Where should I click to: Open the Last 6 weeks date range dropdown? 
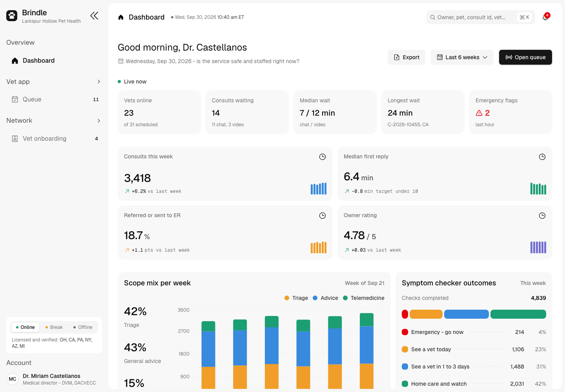click(x=462, y=57)
